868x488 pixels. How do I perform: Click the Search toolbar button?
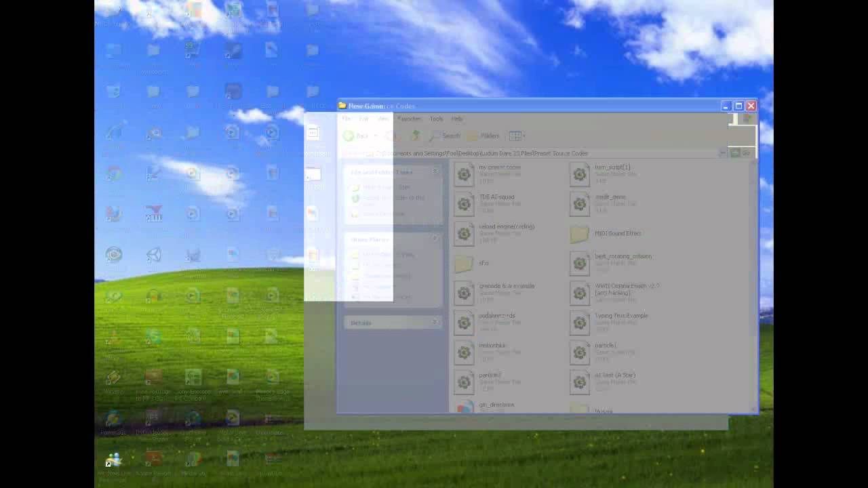(x=445, y=136)
